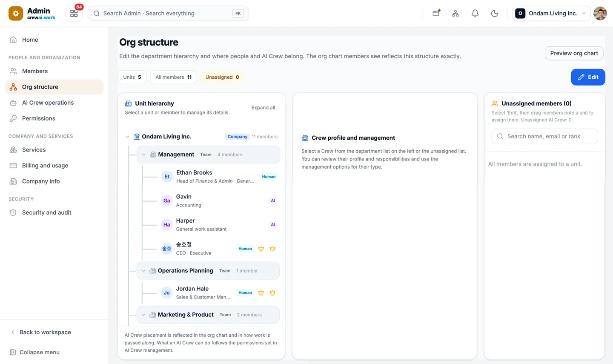Click first crown icon on Jordan Hale row
613x364 pixels.
pos(261,293)
